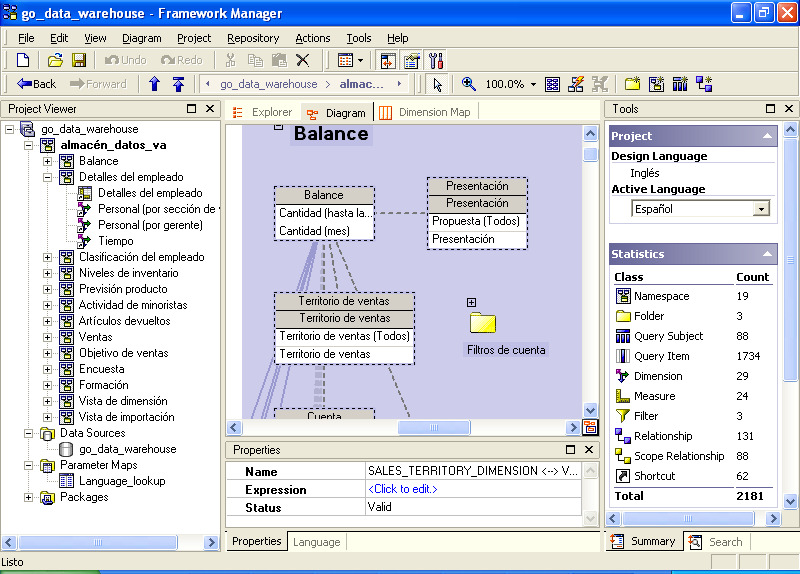The image size is (800, 574).
Task: Open the Diagram menu
Action: click(x=142, y=38)
